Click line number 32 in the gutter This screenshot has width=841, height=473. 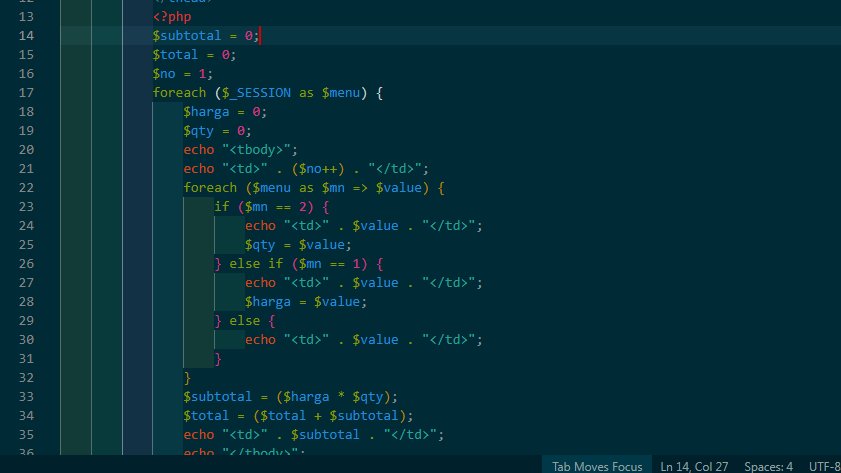(x=26, y=378)
